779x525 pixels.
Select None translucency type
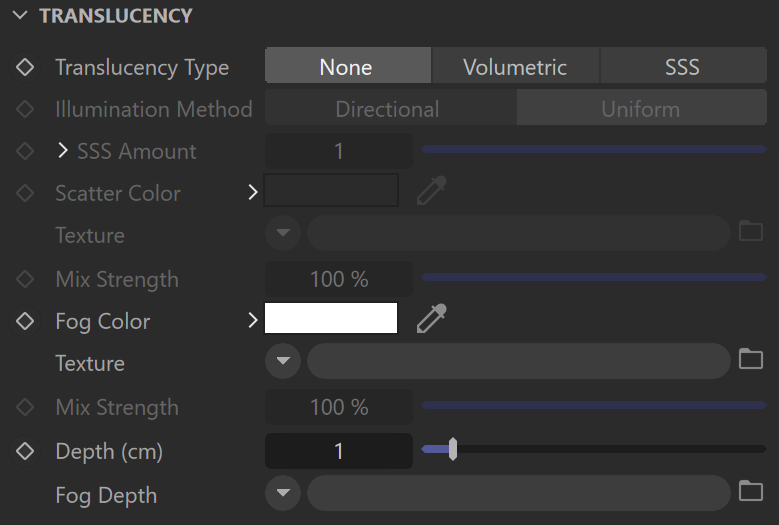tap(348, 66)
